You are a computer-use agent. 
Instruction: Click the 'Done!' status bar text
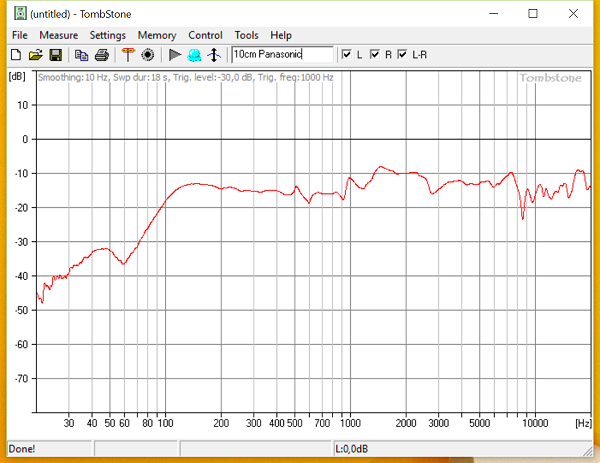[22, 448]
